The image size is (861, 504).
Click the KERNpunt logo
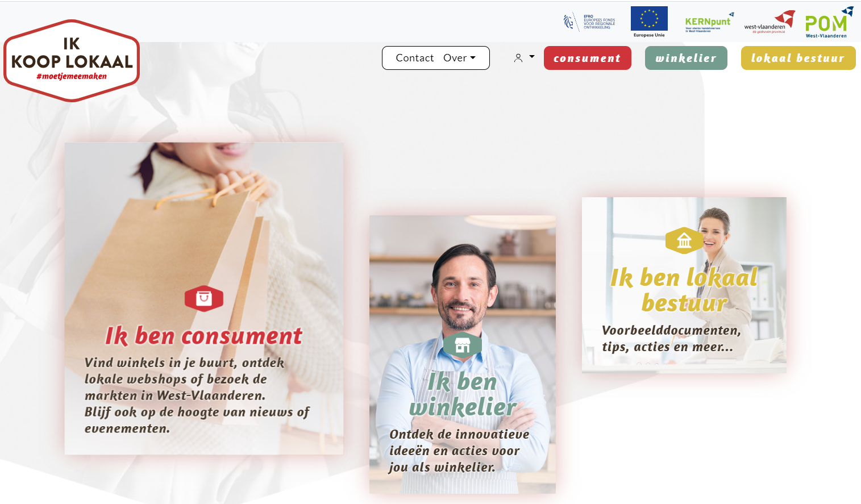coord(709,23)
